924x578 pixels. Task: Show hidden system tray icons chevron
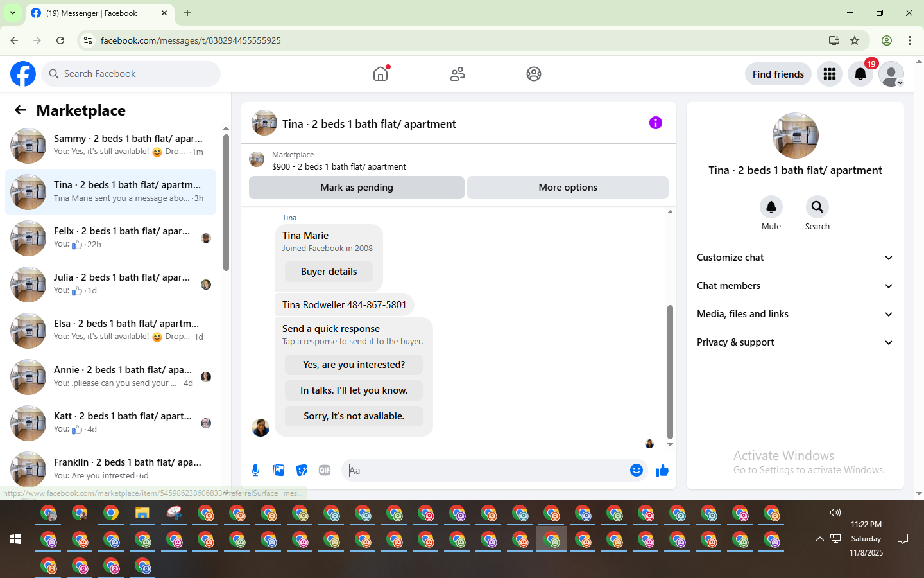[819, 539]
